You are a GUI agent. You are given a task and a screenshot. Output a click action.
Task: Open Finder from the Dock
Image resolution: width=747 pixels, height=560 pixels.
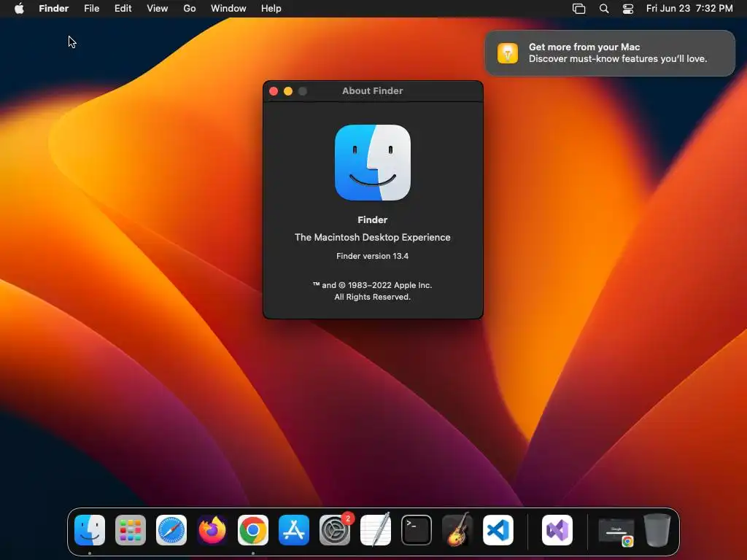90,530
